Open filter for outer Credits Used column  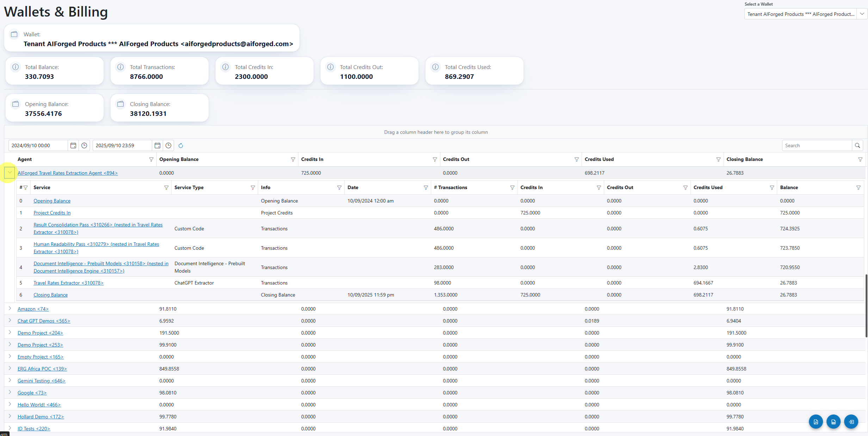click(x=718, y=160)
